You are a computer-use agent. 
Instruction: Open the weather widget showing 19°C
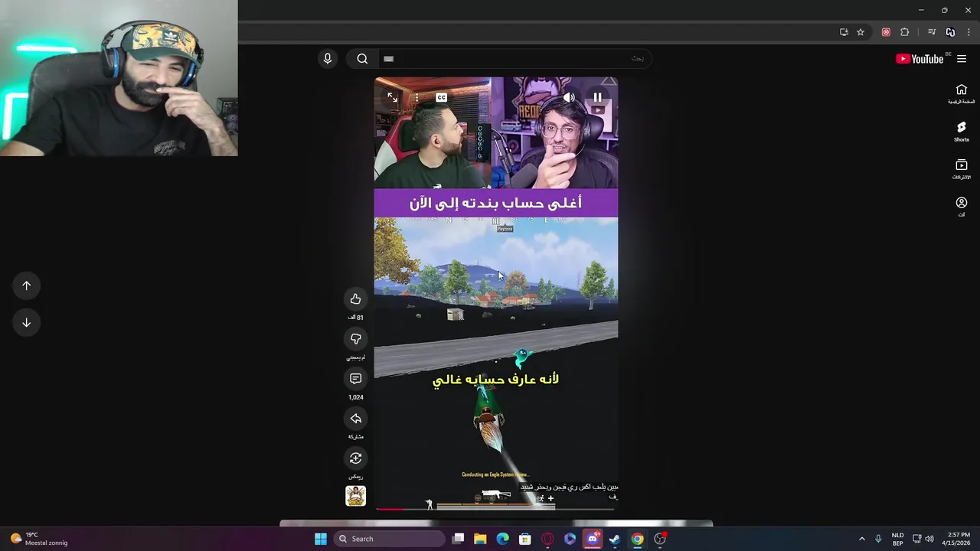coord(40,539)
